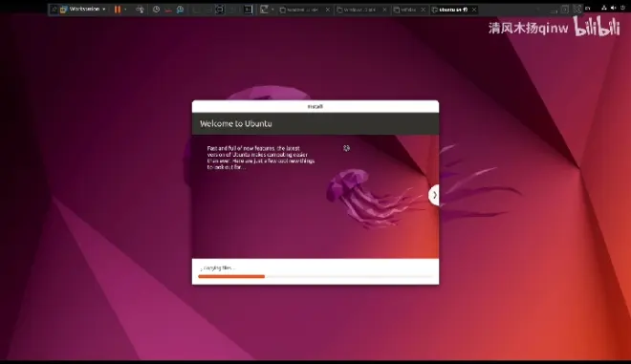Screen dimensions: 631x364
Task: Open the snapshot manager icon
Action: 180,10
